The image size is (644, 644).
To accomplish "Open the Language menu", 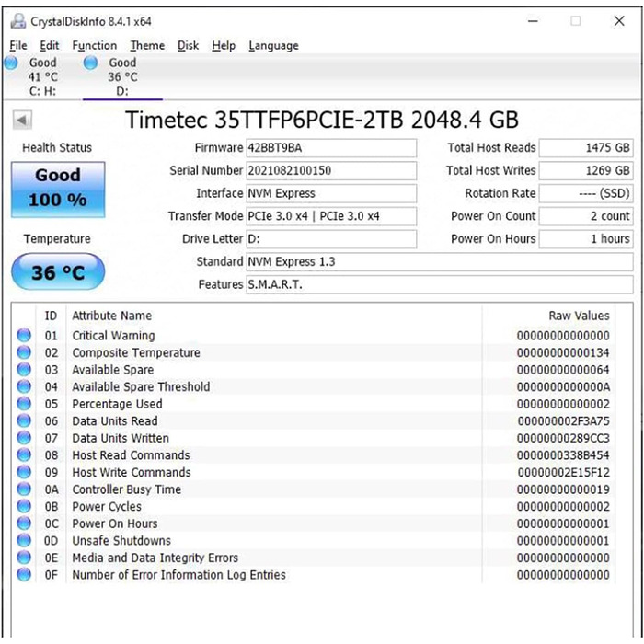I will [273, 46].
